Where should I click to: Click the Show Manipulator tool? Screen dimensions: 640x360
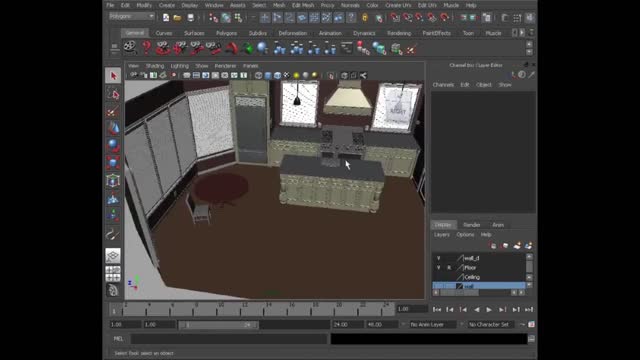pyautogui.click(x=113, y=216)
